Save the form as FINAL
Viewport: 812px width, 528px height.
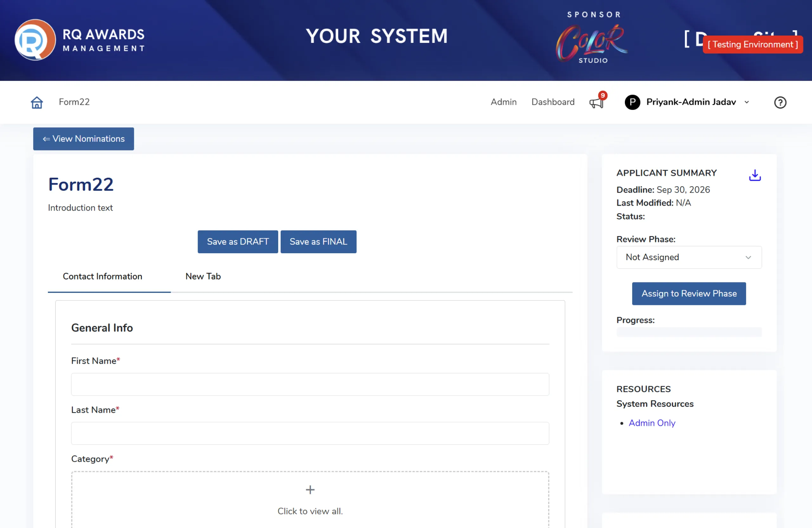pos(318,242)
